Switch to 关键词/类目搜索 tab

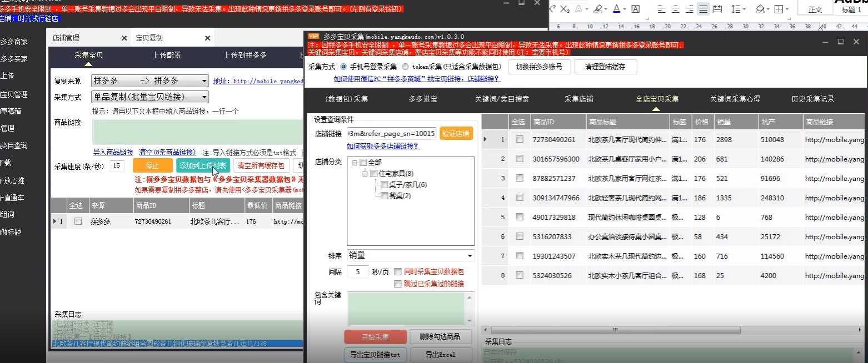click(502, 99)
